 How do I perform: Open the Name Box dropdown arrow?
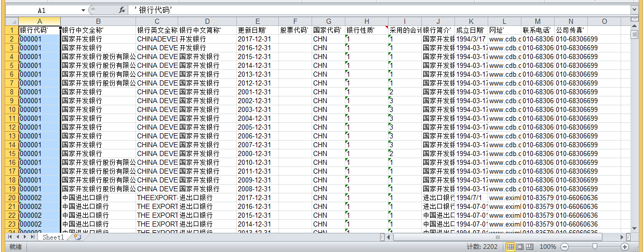click(x=83, y=10)
